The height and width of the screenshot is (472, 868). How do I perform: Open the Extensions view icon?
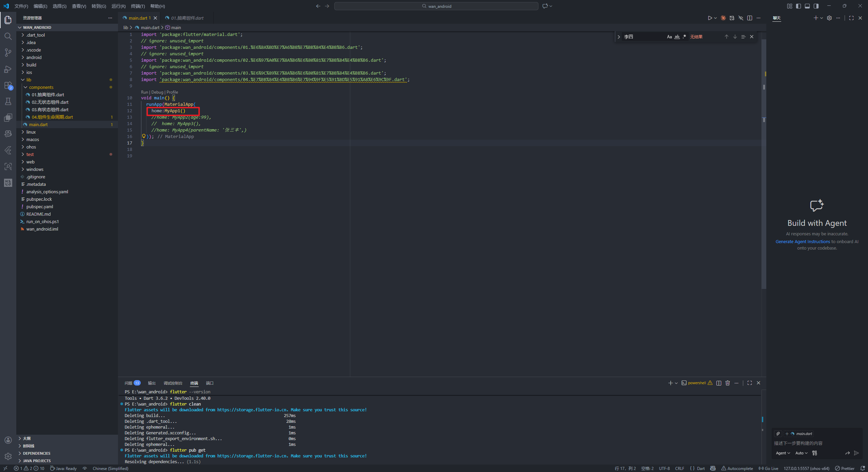click(8, 85)
